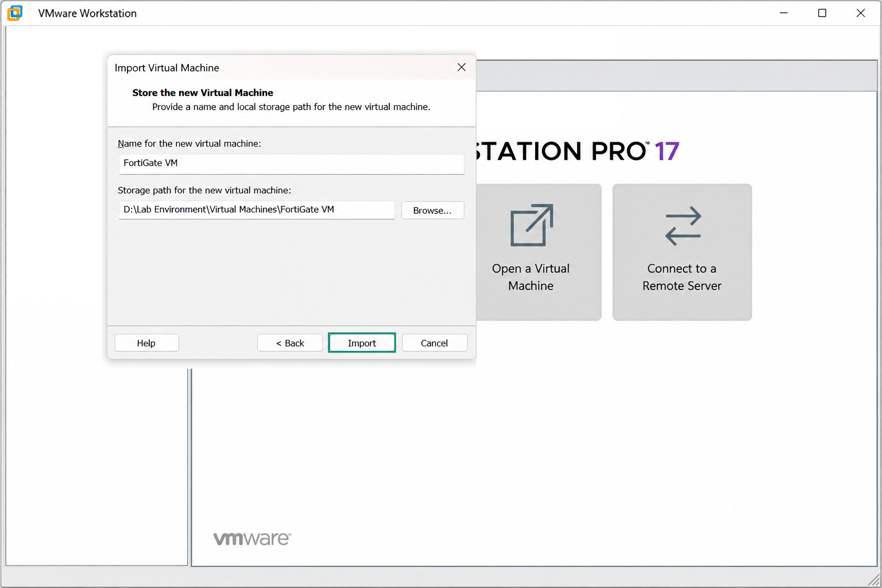Maximize the VMware Workstation window

822,13
